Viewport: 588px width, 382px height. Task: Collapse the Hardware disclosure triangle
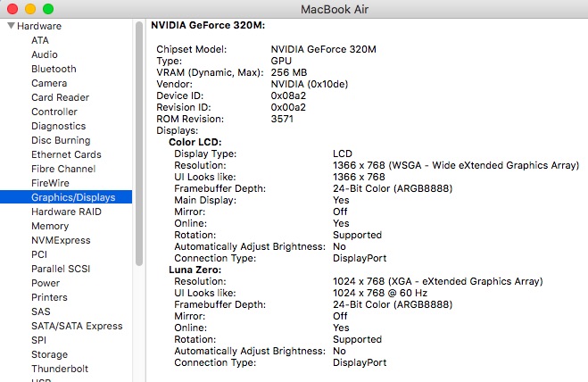pos(12,26)
